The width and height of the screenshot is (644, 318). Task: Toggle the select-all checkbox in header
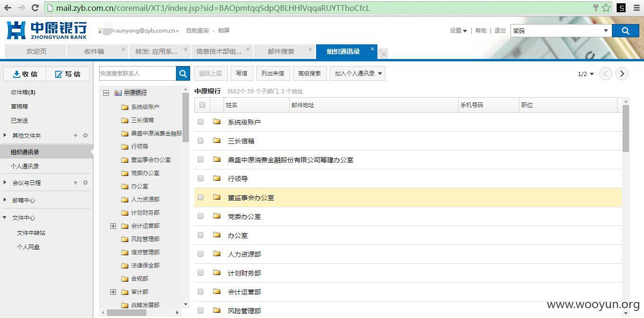coord(202,105)
